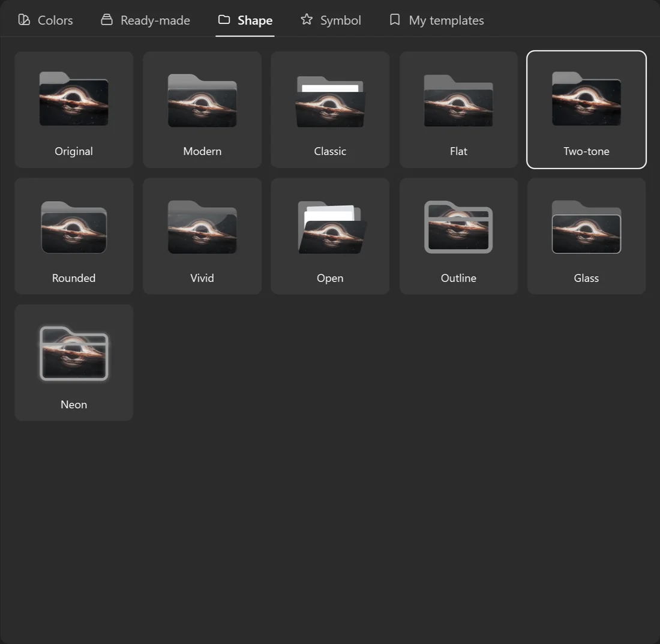The width and height of the screenshot is (660, 644).
Task: Switch to the Ready-made tab
Action: point(145,20)
